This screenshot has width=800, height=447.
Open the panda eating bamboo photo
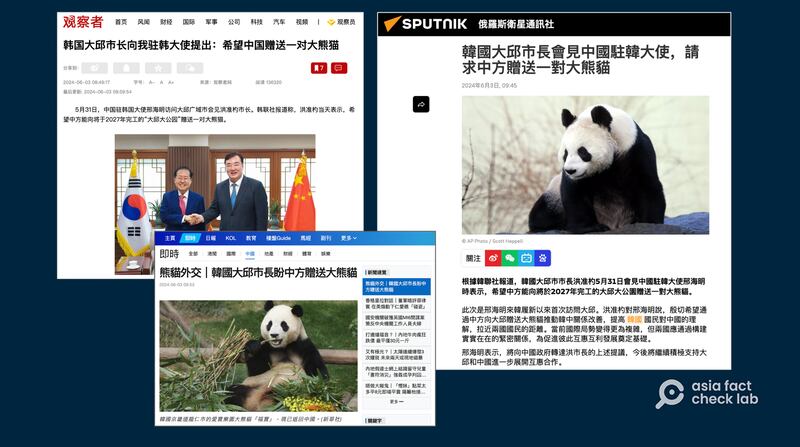click(x=258, y=356)
